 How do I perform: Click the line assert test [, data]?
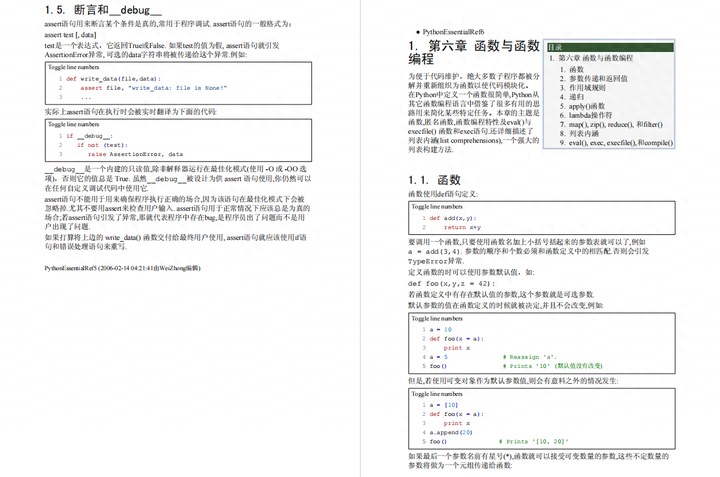pos(70,35)
